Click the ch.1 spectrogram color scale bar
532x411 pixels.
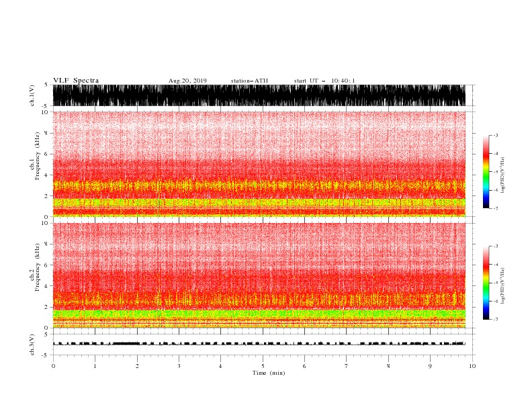tap(486, 172)
